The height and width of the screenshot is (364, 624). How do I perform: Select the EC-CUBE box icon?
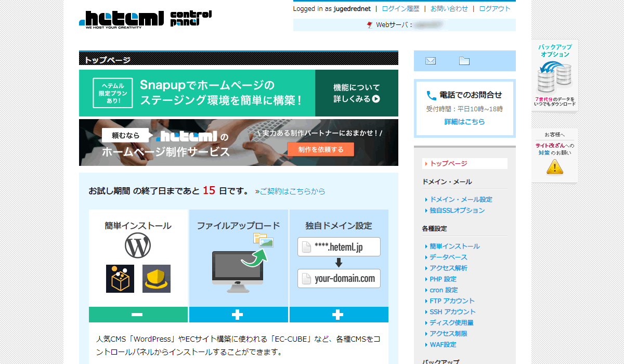[x=120, y=279]
